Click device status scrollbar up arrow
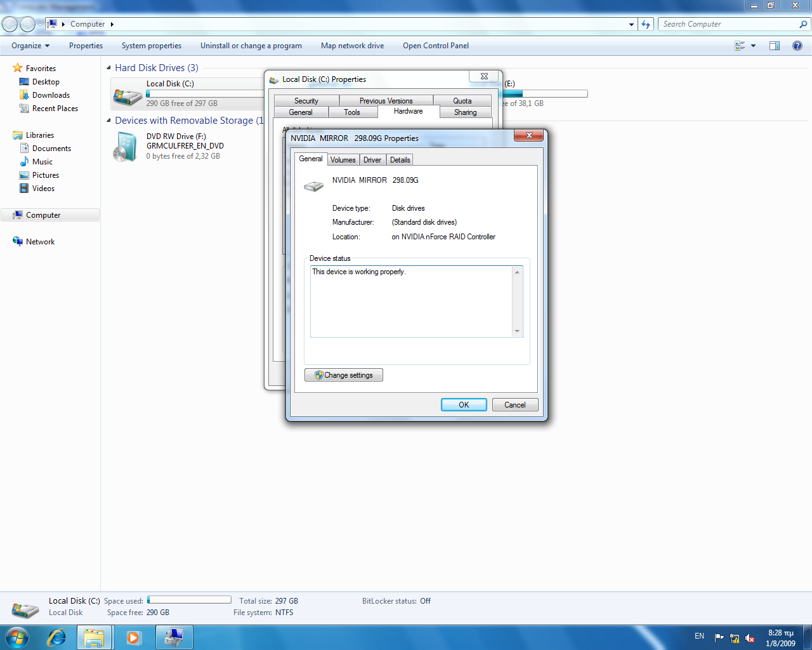This screenshot has height=650, width=812. (517, 272)
